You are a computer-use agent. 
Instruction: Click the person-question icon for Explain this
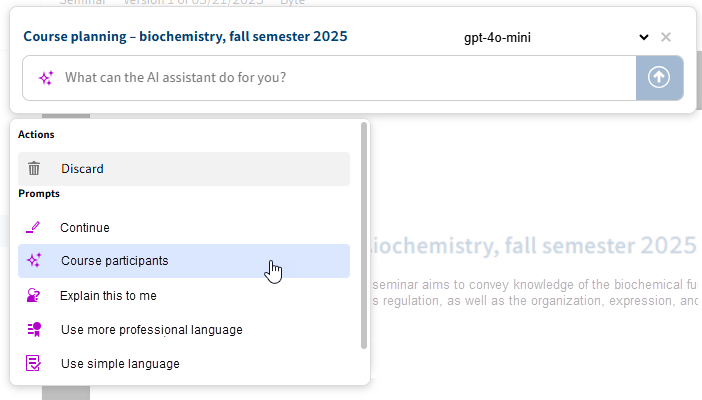(x=34, y=296)
